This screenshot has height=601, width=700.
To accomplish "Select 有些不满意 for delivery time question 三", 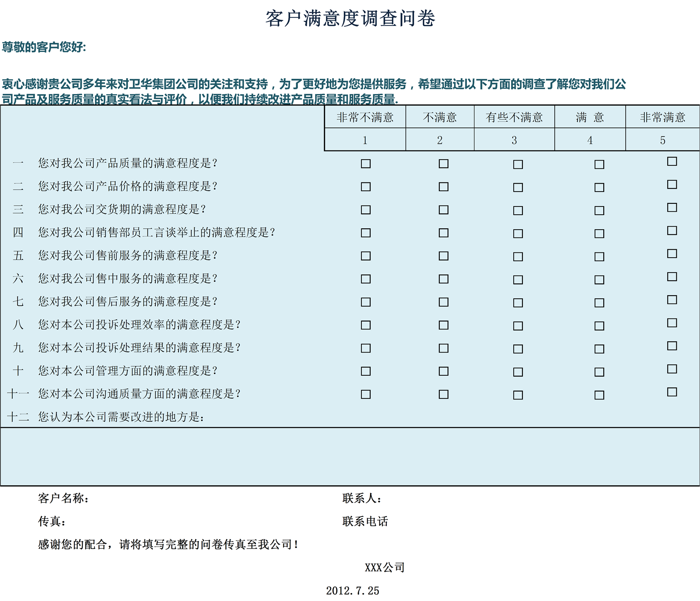I will point(518,211).
